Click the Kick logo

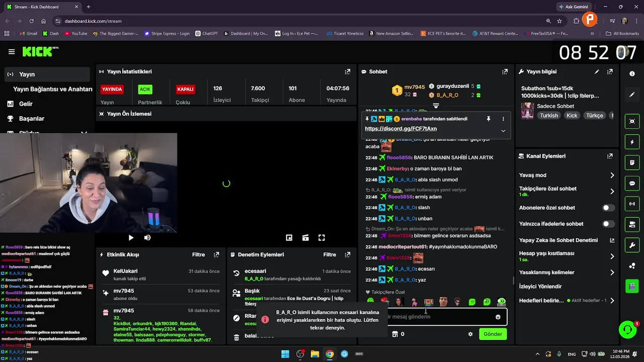coord(40,51)
